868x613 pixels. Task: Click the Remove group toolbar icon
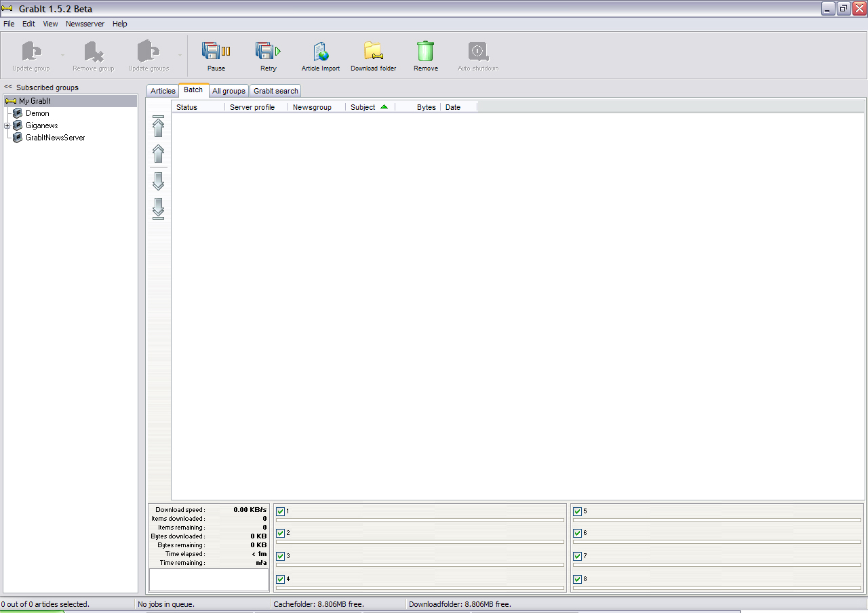pyautogui.click(x=94, y=52)
